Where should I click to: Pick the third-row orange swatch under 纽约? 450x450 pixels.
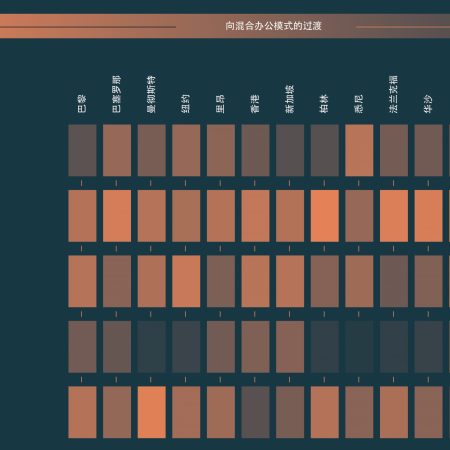(186, 281)
